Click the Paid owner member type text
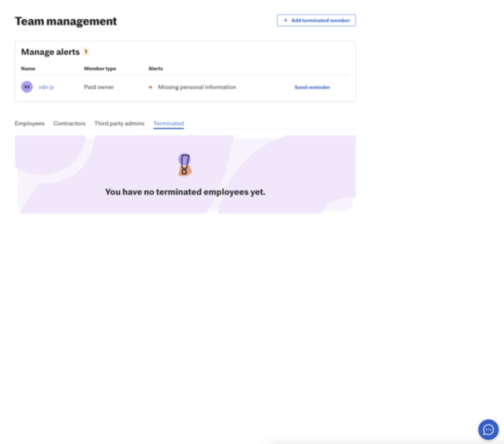The image size is (504, 444). tap(99, 87)
